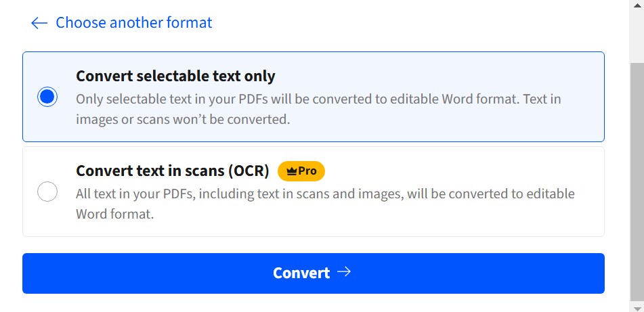Click the arrow icon on Convert button

(344, 272)
